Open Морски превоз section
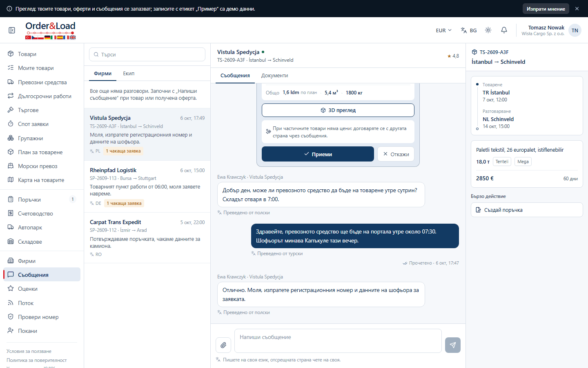 (x=42, y=166)
